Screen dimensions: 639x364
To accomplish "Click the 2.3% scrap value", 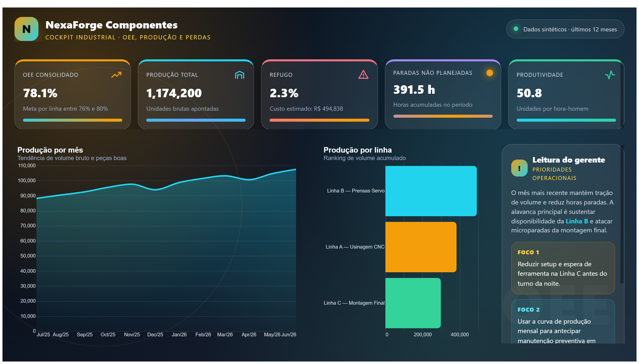I will [284, 93].
